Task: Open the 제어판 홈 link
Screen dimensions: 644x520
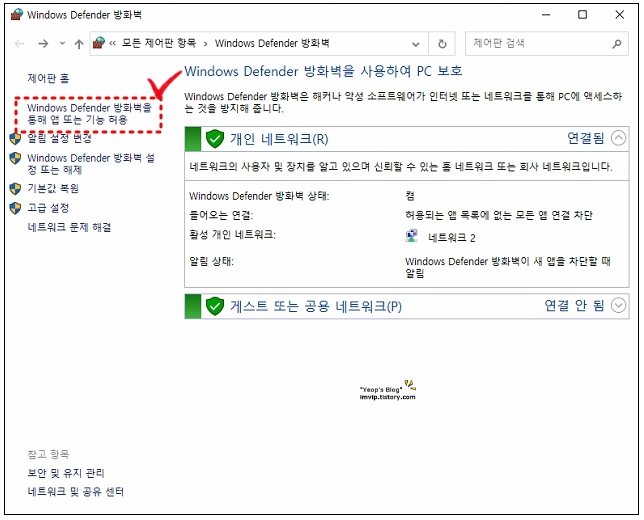Action: pyautogui.click(x=48, y=78)
